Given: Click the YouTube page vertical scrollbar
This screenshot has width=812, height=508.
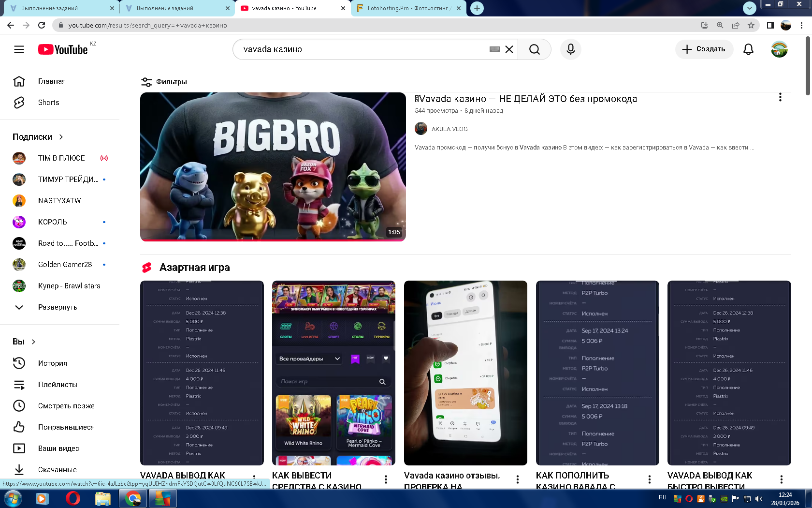Looking at the screenshot, I should [808, 66].
